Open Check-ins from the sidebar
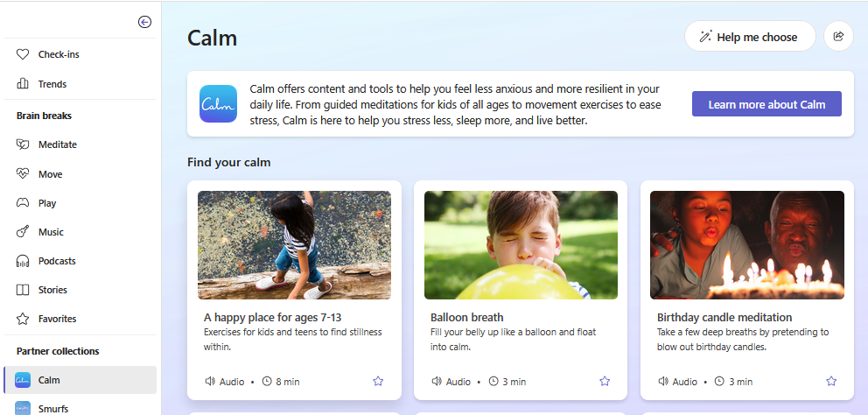The width and height of the screenshot is (868, 415). pos(58,54)
